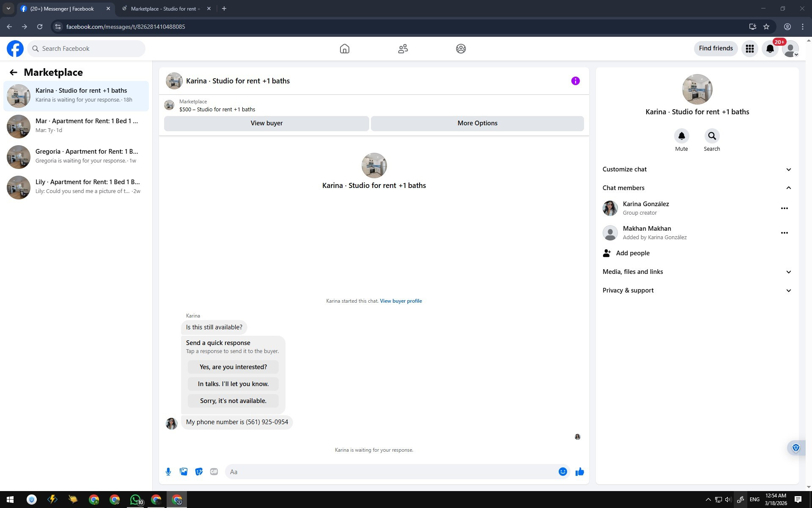Screen dimensions: 812x508
Task: Mute the conversation with the bell icon
Action: pyautogui.click(x=682, y=136)
